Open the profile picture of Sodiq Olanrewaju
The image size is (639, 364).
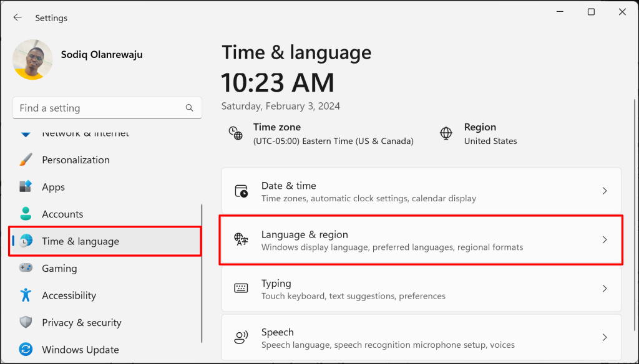[32, 59]
